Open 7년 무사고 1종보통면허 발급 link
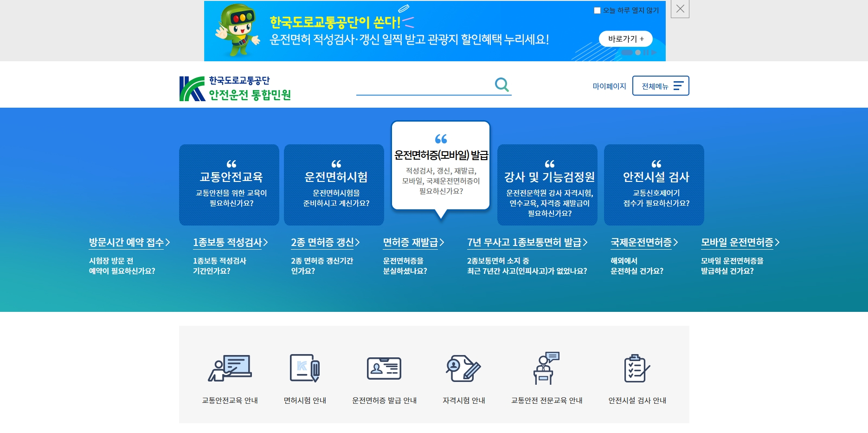Screen dimensions: 868x433 (527, 242)
